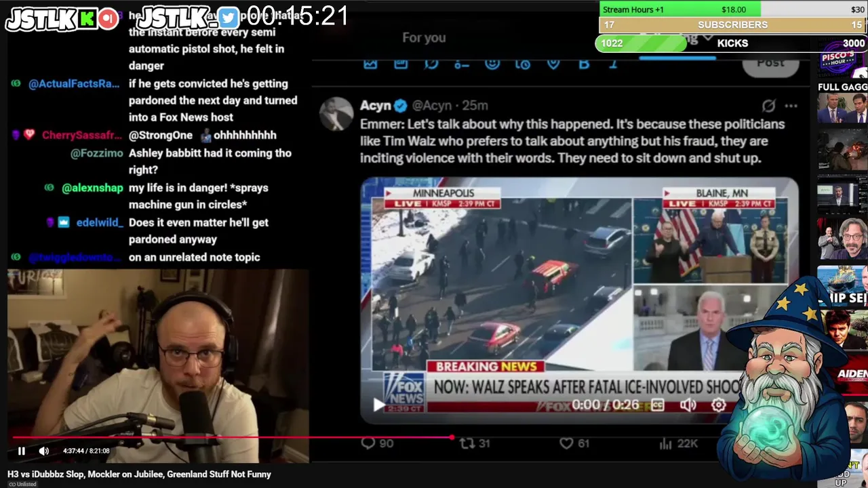The image size is (868, 488).
Task: Click the tweet text starting with Emmer
Action: click(572, 141)
